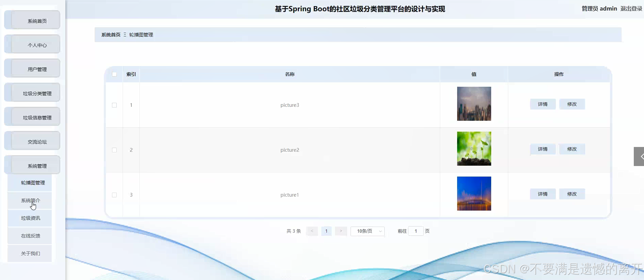Click 详情 button for picture2
The image size is (644, 280).
[543, 149]
